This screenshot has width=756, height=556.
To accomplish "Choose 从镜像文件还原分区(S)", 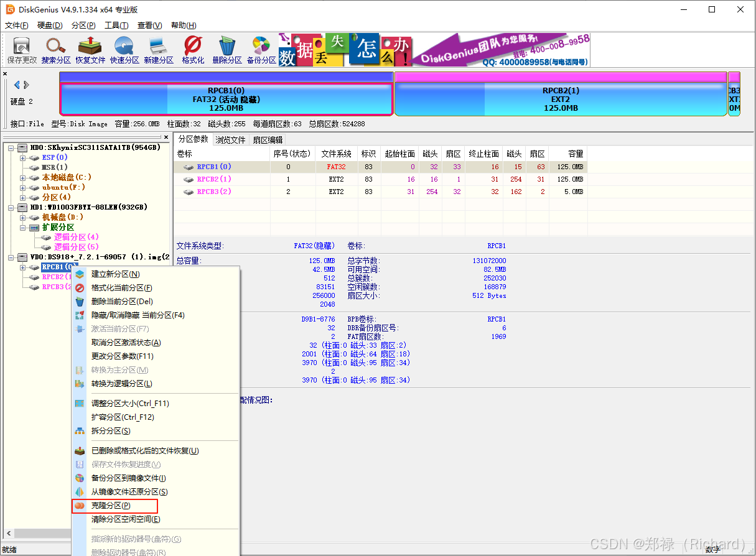I will (x=156, y=491).
